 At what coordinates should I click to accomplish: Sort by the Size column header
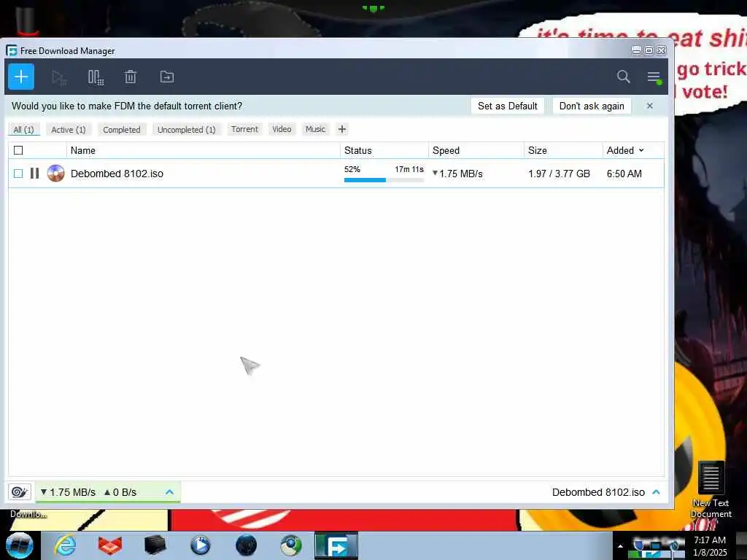564,150
